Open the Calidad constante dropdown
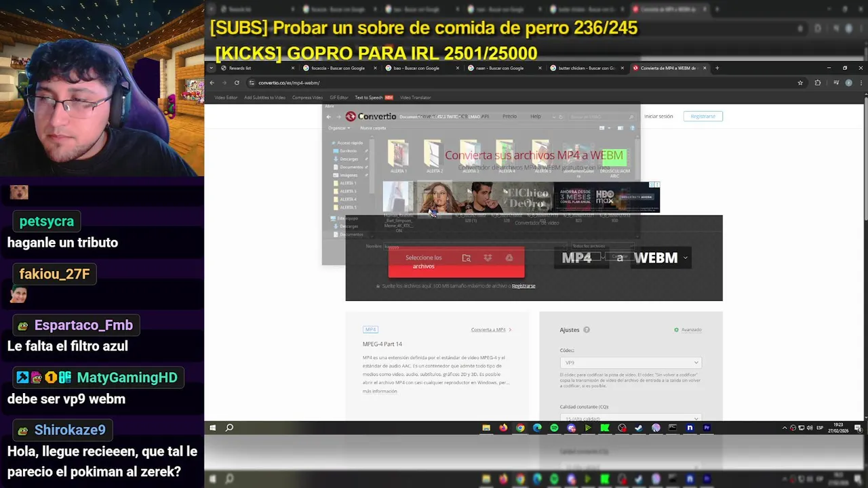The height and width of the screenshot is (488, 868). click(x=630, y=418)
